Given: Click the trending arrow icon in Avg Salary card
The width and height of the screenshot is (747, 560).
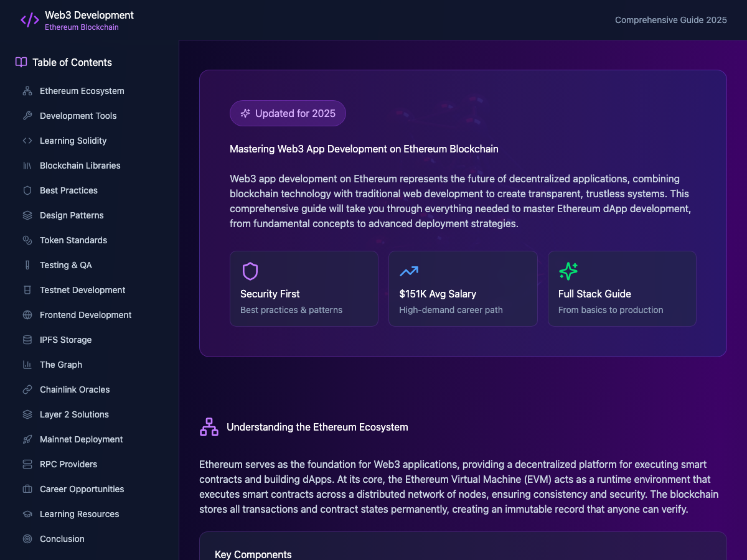Looking at the screenshot, I should 409,271.
